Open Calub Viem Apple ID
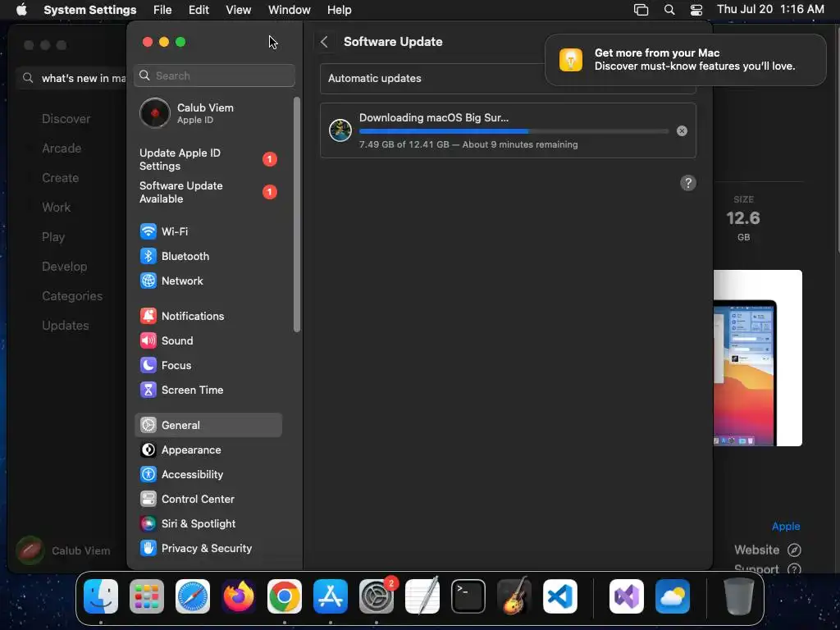 [x=208, y=113]
